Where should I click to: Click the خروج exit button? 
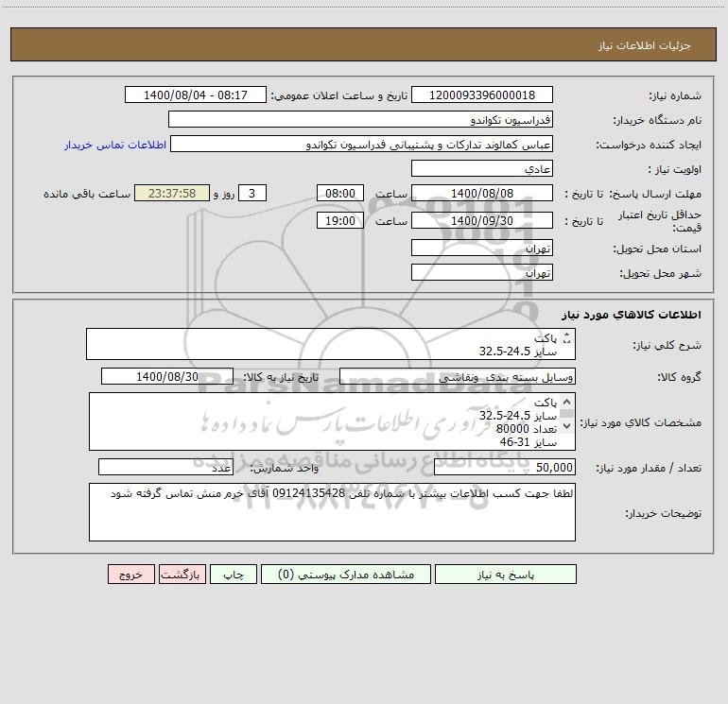[130, 574]
